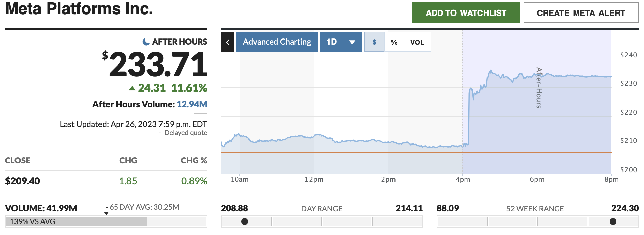Viewport: 644px width, 235px height.
Task: Click the After Hours Volume 12.94M link
Action: coord(192,104)
